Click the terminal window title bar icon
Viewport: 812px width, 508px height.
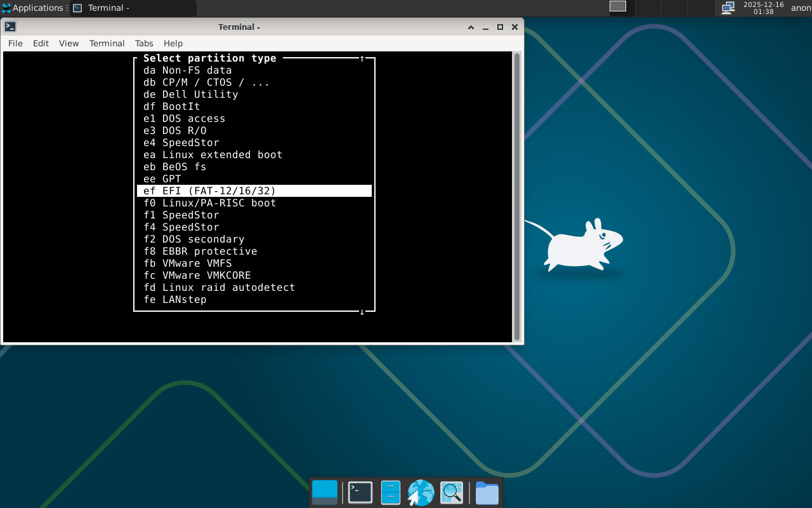[10, 27]
